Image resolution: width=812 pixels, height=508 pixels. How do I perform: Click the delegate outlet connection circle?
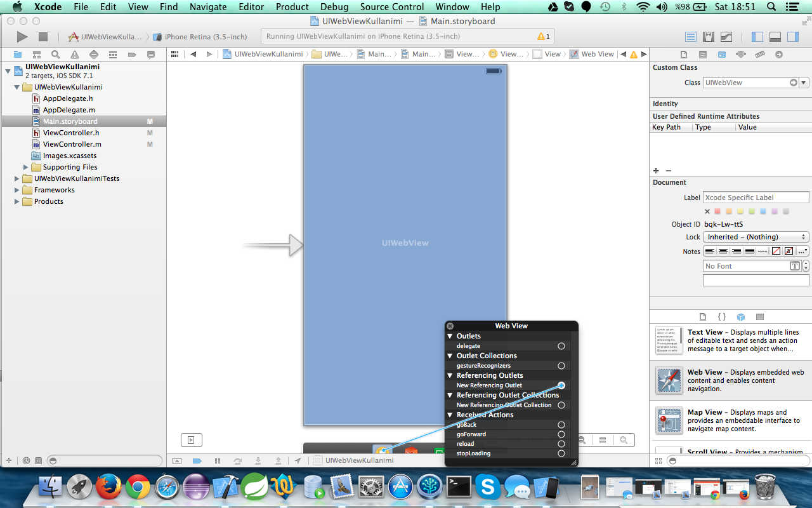pyautogui.click(x=561, y=346)
